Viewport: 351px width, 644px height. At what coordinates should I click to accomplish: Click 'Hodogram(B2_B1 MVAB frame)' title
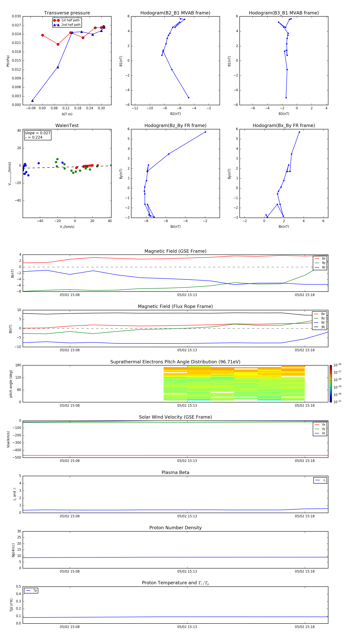(175, 13)
